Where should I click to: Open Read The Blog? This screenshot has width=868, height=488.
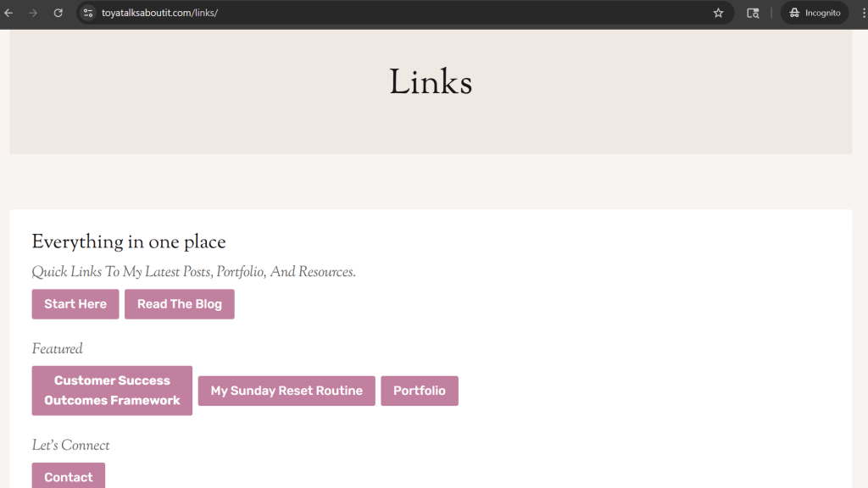point(180,304)
